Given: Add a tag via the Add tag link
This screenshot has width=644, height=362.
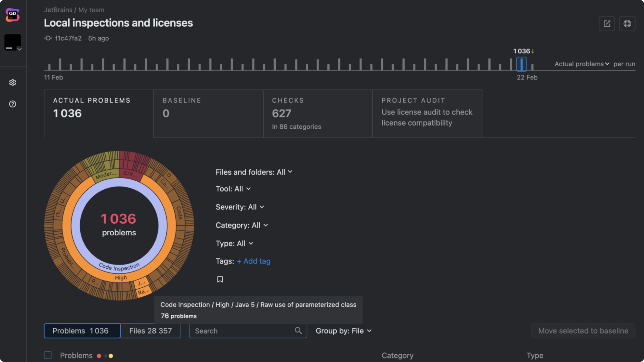Looking at the screenshot, I should click(253, 261).
